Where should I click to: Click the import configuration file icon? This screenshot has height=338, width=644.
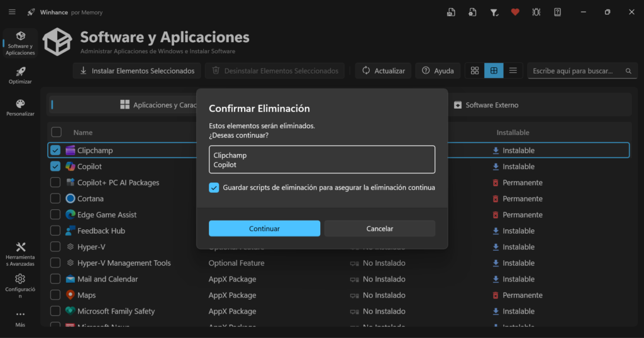tap(472, 13)
